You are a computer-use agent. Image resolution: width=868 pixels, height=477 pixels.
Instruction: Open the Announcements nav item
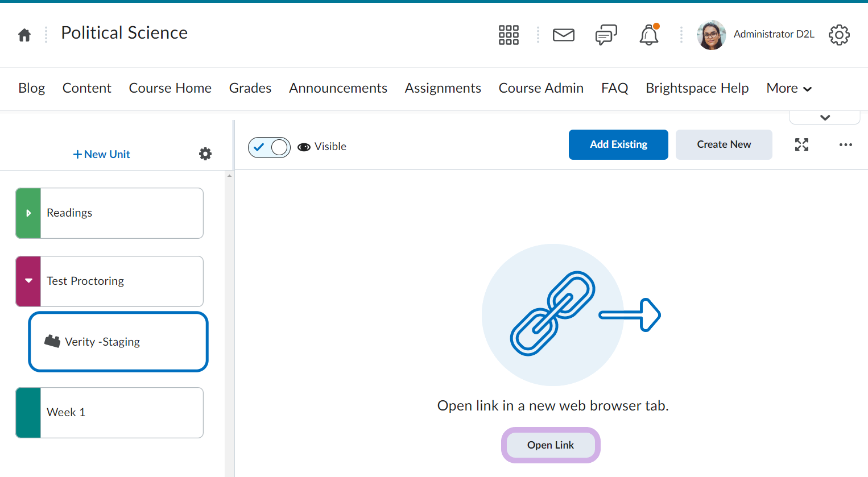pos(338,88)
